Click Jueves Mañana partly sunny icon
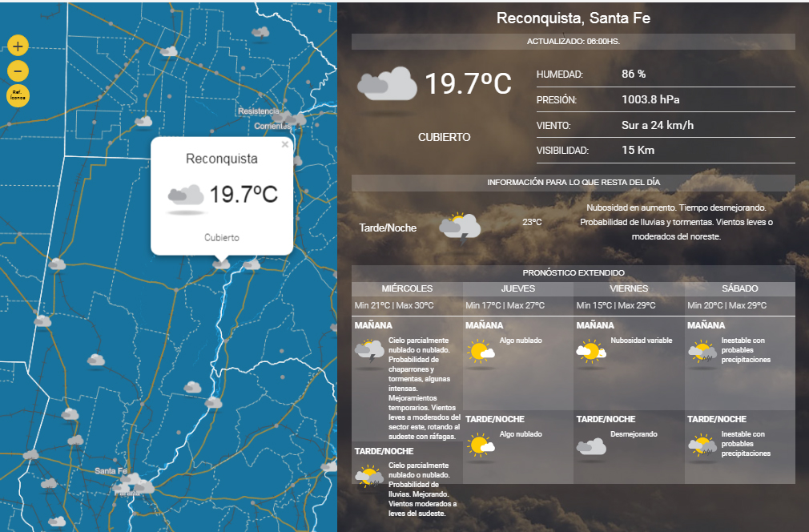 (x=481, y=351)
